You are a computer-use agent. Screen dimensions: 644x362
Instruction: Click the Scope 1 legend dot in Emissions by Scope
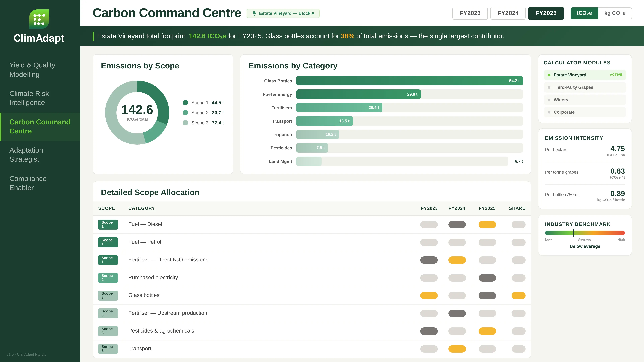pyautogui.click(x=185, y=102)
